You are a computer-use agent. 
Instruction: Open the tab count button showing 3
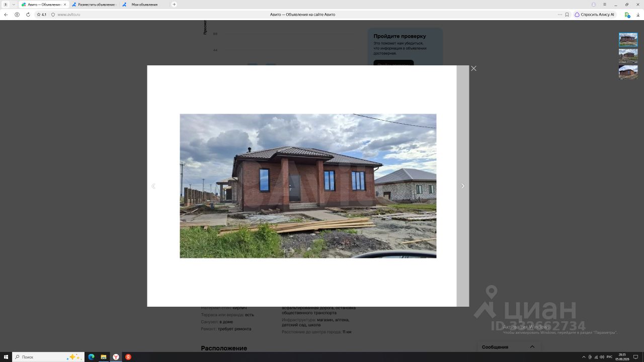point(6,5)
